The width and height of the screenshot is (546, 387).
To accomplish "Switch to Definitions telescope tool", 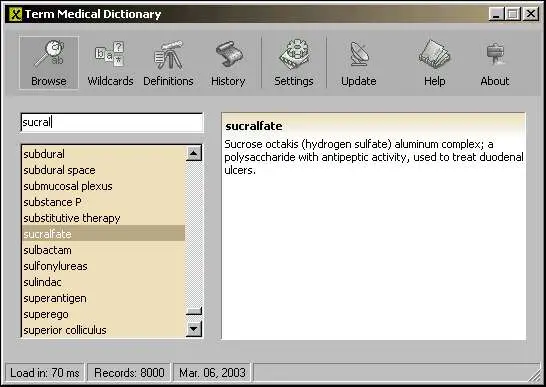I will tap(168, 63).
